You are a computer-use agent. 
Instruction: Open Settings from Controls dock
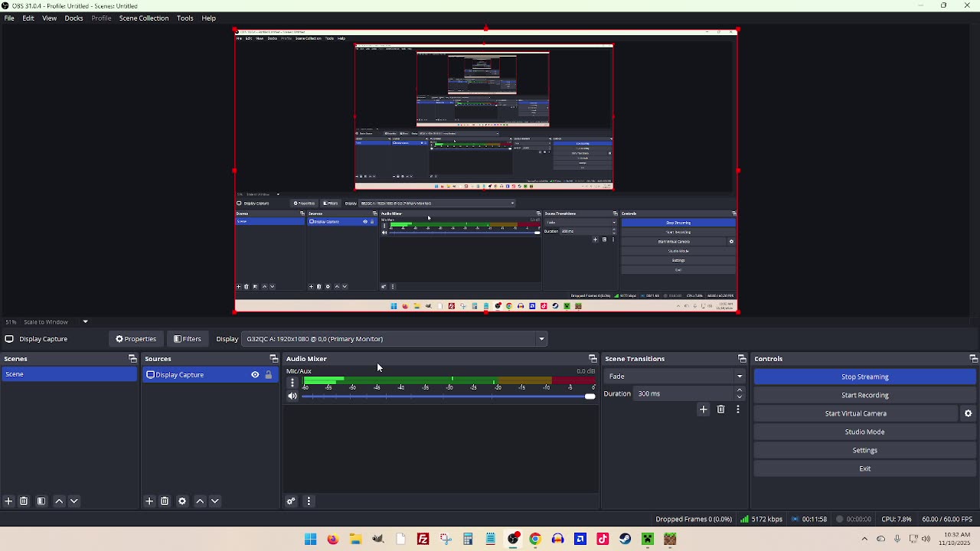(865, 450)
